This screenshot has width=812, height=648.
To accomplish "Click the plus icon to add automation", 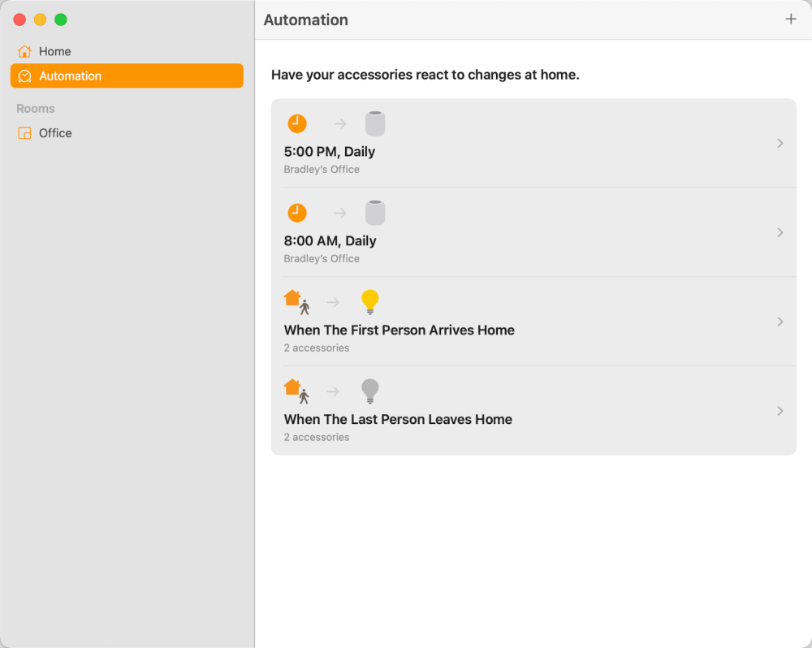I will pos(790,19).
